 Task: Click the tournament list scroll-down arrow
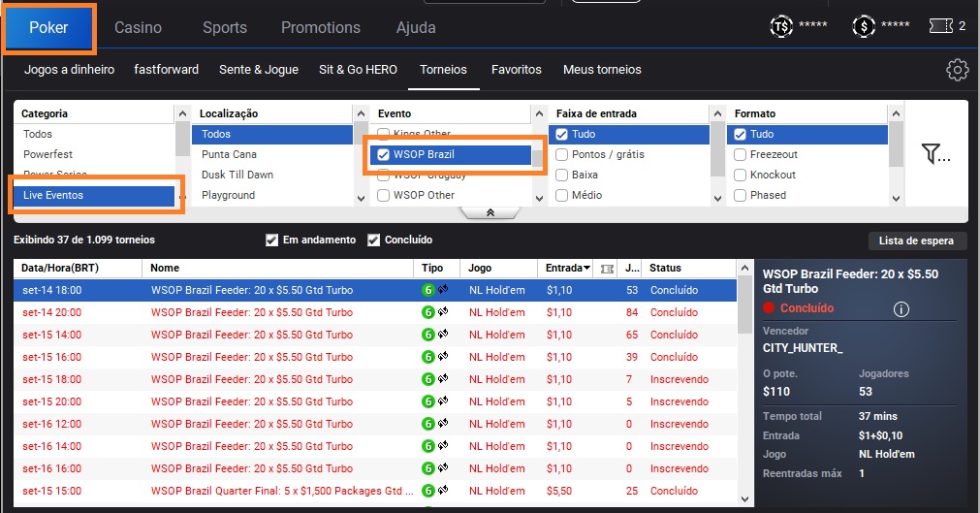tap(744, 499)
